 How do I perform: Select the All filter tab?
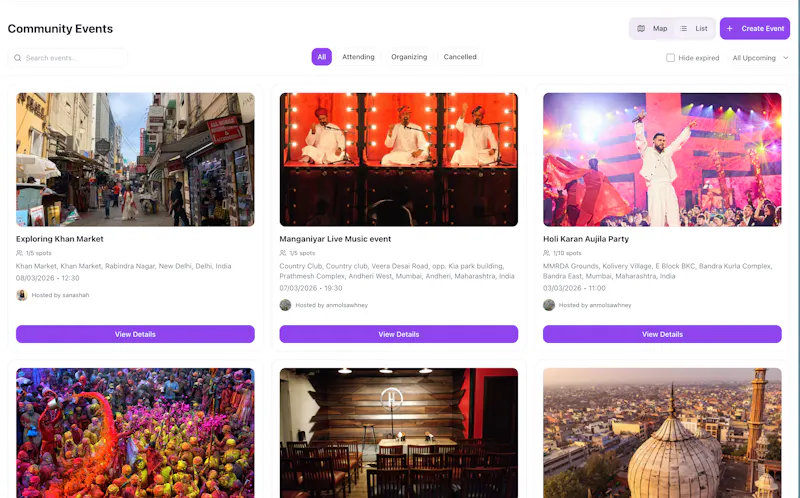click(321, 57)
